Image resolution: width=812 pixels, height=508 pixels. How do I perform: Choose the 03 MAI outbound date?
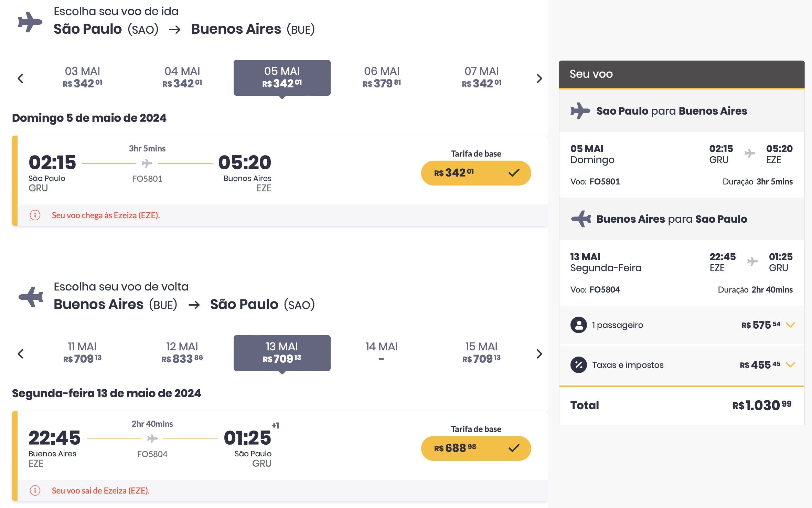point(83,77)
